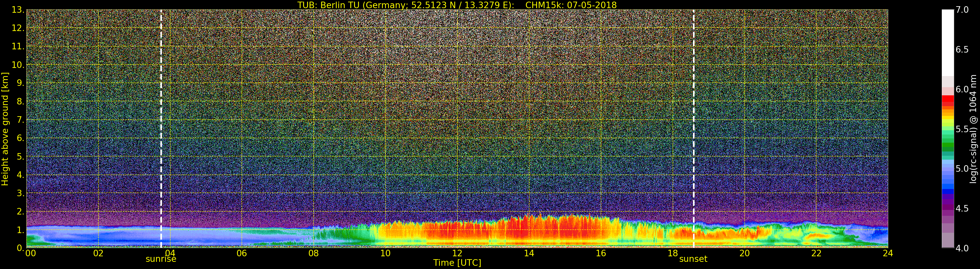Select height-axis tick label '3.'
Image resolution: width=980 pixels, height=269 pixels.
tap(21, 193)
